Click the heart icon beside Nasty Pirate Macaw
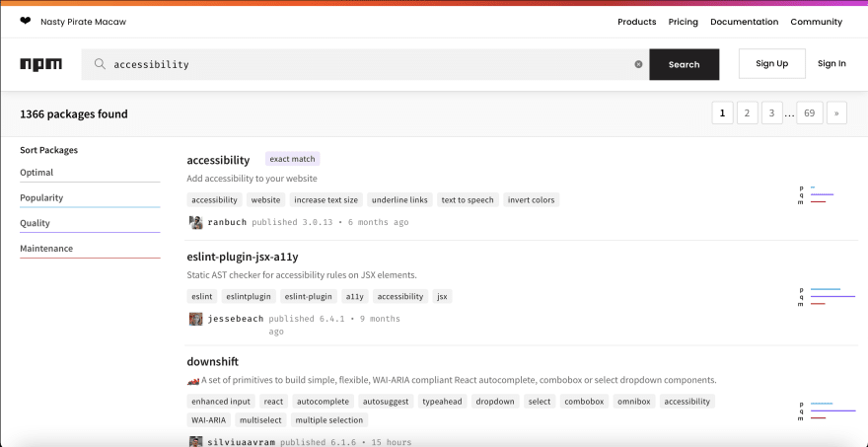 26,21
